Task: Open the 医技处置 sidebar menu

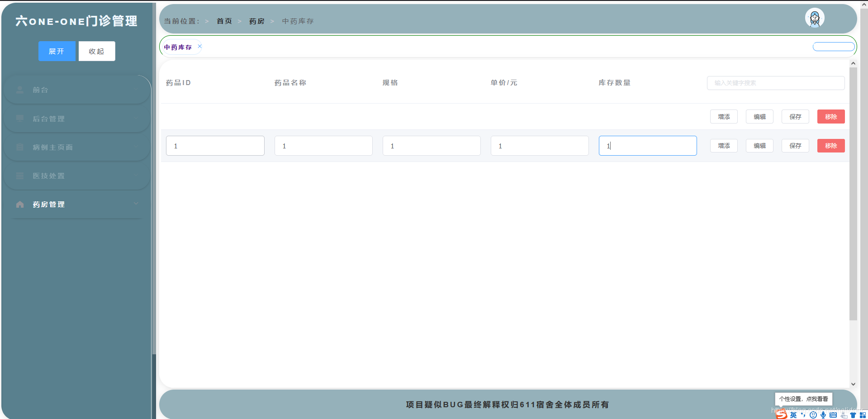Action: click(x=77, y=176)
